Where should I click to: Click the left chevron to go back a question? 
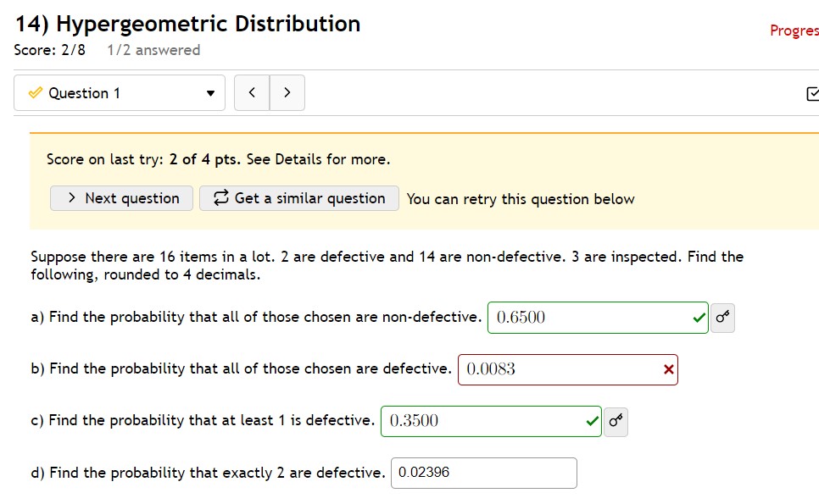point(252,92)
